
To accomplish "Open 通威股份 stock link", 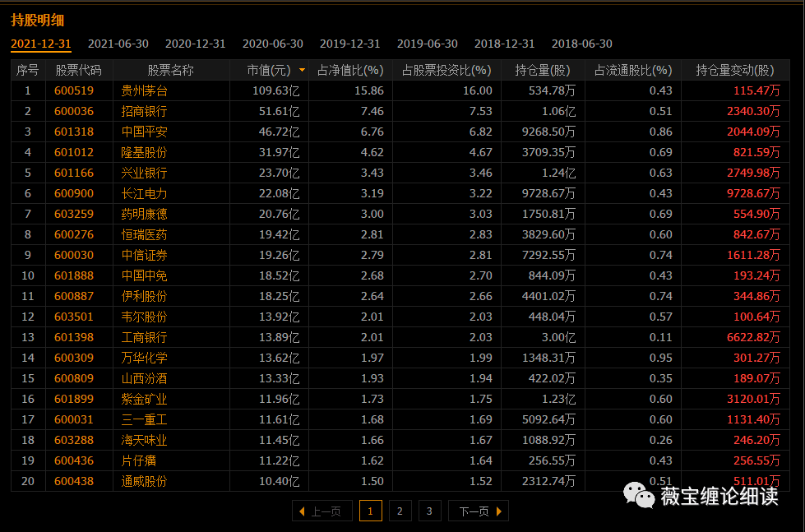I will coord(144,481).
